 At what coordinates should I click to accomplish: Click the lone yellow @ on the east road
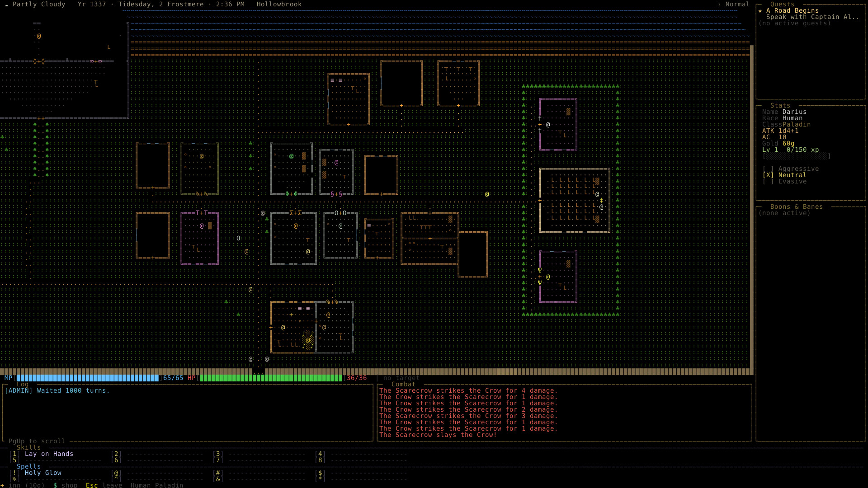tap(487, 194)
